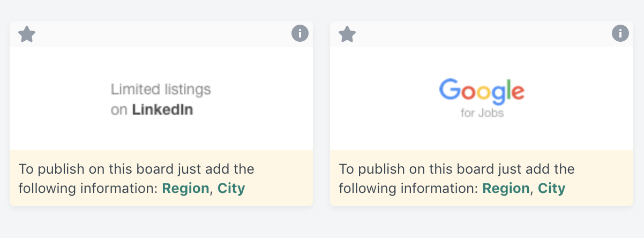
Task: Click "To publish on this board" in Google card
Action: [x=417, y=169]
